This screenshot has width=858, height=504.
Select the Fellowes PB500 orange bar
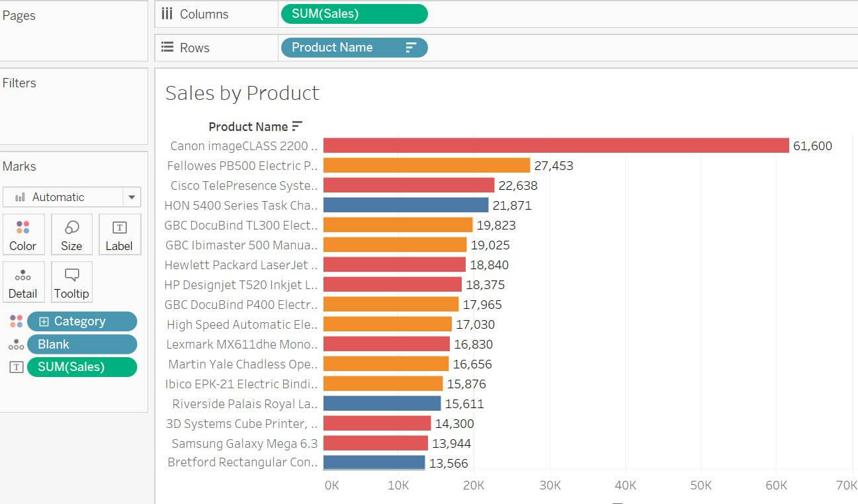pos(427,165)
